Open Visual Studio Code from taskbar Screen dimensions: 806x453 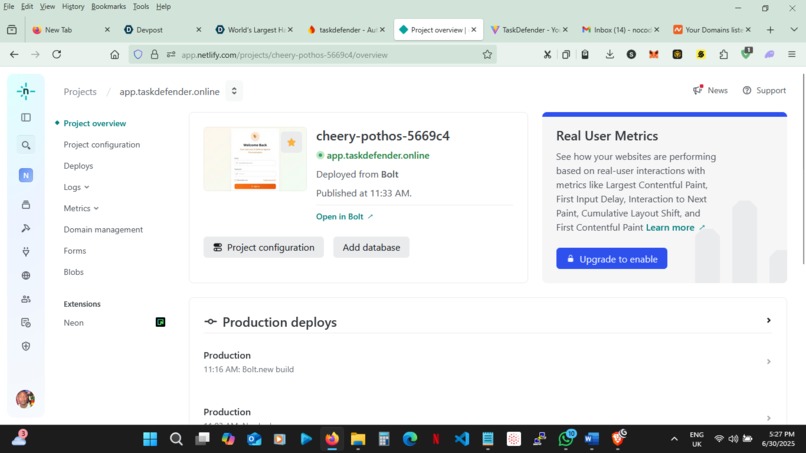point(462,439)
